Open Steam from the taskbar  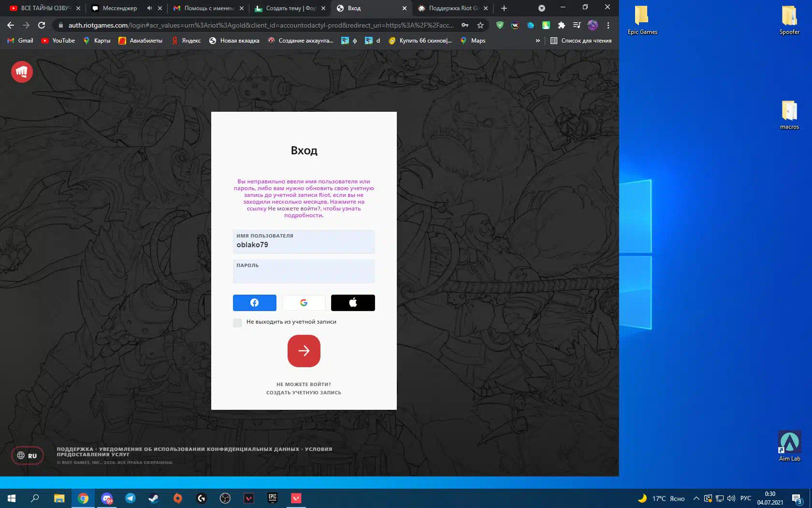point(154,498)
